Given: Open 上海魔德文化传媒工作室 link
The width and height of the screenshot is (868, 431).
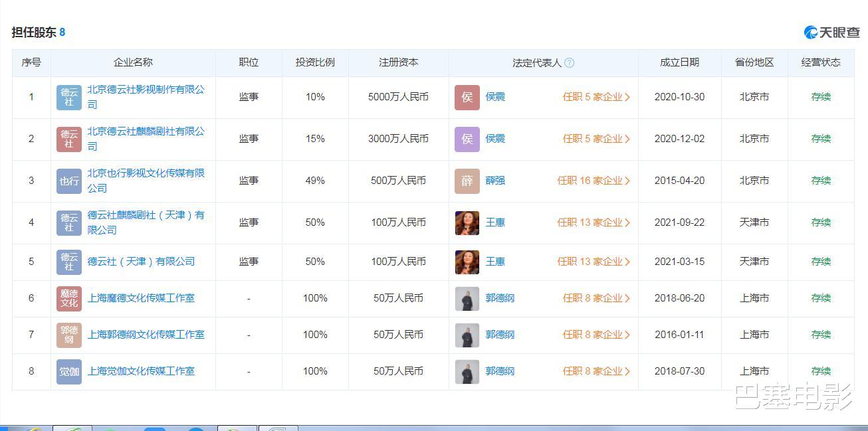Looking at the screenshot, I should click(x=141, y=298).
